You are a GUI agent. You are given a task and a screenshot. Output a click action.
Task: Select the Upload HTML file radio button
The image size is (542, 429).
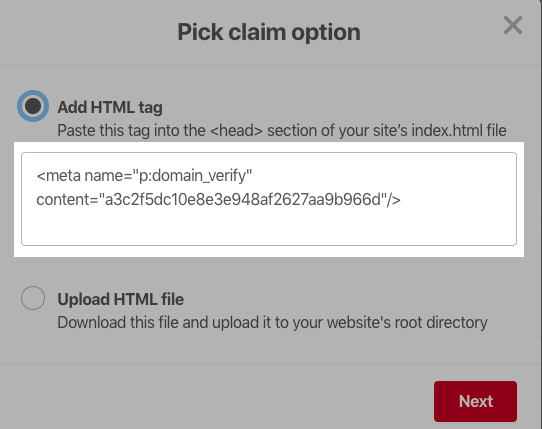[x=33, y=298]
